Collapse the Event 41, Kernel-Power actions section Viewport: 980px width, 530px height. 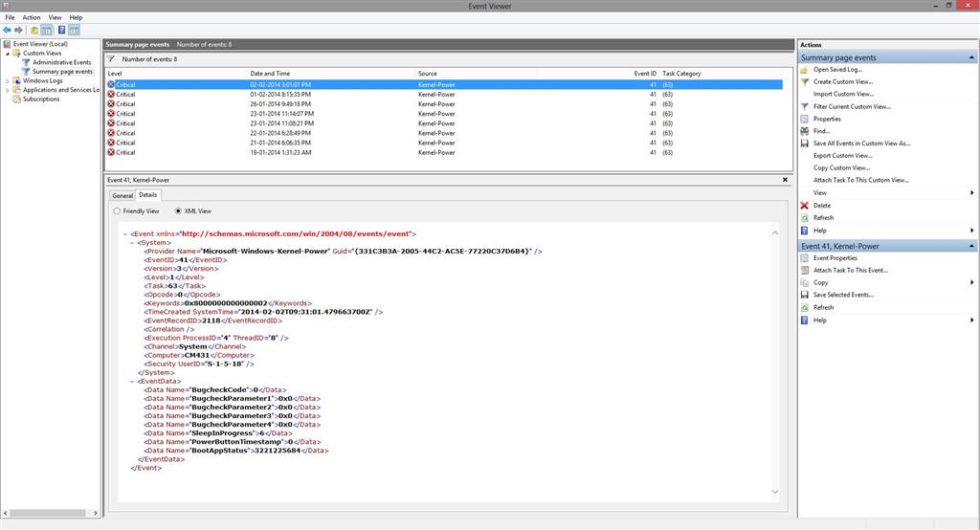[x=971, y=246]
